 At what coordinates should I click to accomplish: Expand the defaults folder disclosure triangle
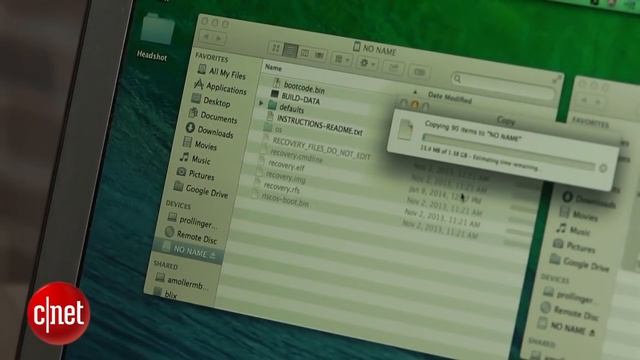(x=261, y=103)
